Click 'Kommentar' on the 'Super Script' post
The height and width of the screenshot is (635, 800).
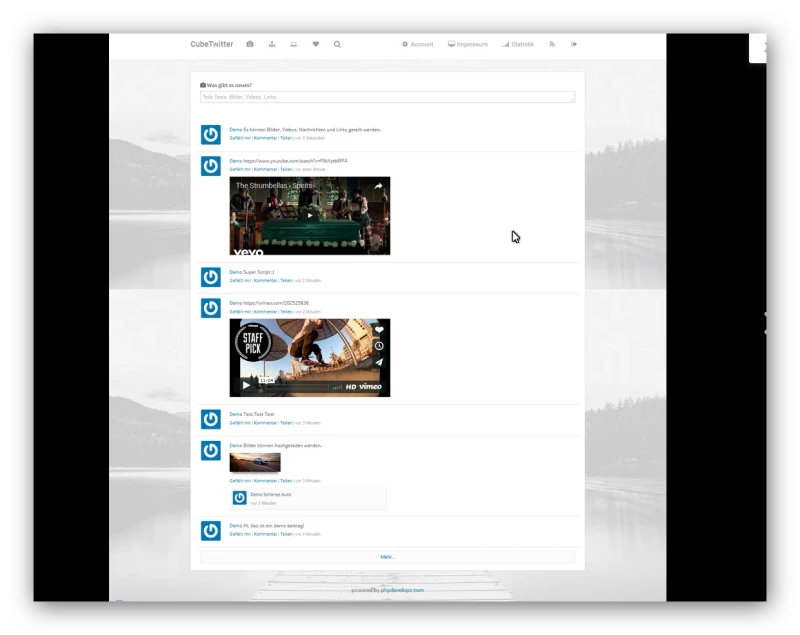[265, 281]
